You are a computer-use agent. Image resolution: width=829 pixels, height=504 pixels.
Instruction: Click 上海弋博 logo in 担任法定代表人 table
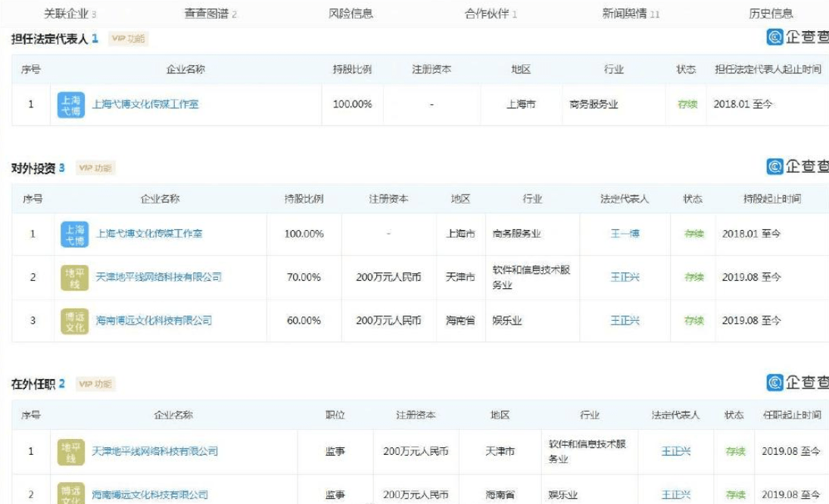point(71,104)
